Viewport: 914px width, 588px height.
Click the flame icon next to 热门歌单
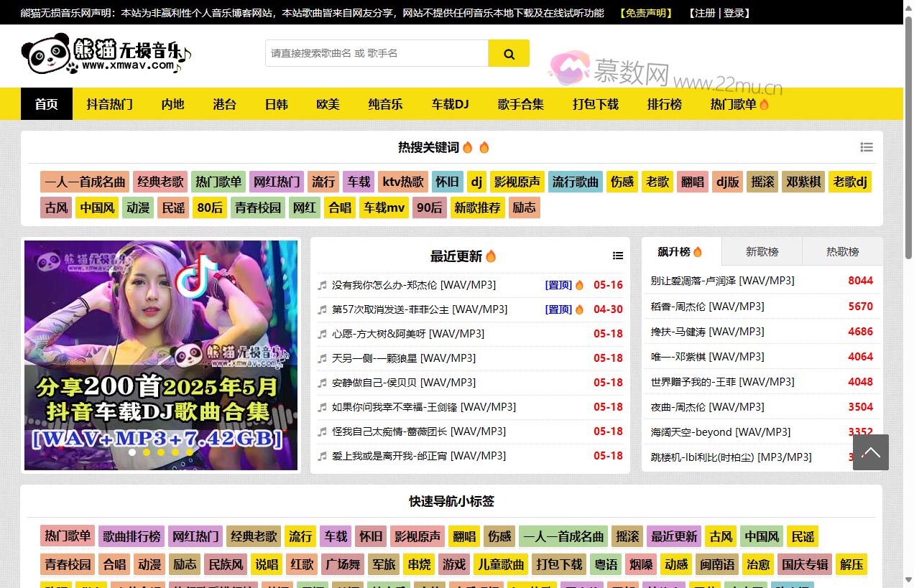pos(765,104)
